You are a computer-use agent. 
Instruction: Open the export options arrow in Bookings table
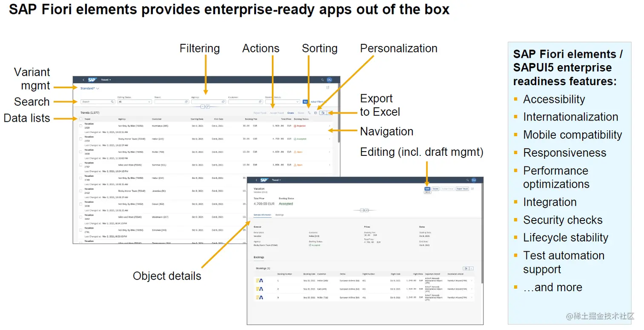tap(471, 268)
